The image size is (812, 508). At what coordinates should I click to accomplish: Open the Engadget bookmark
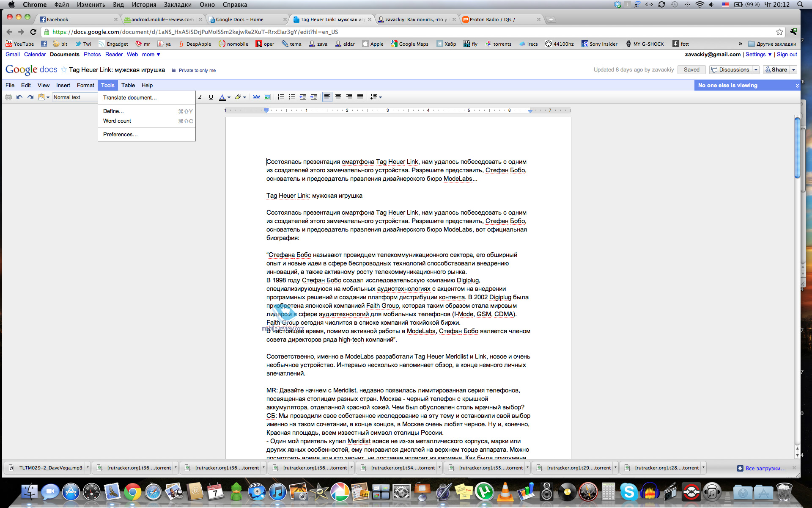113,44
